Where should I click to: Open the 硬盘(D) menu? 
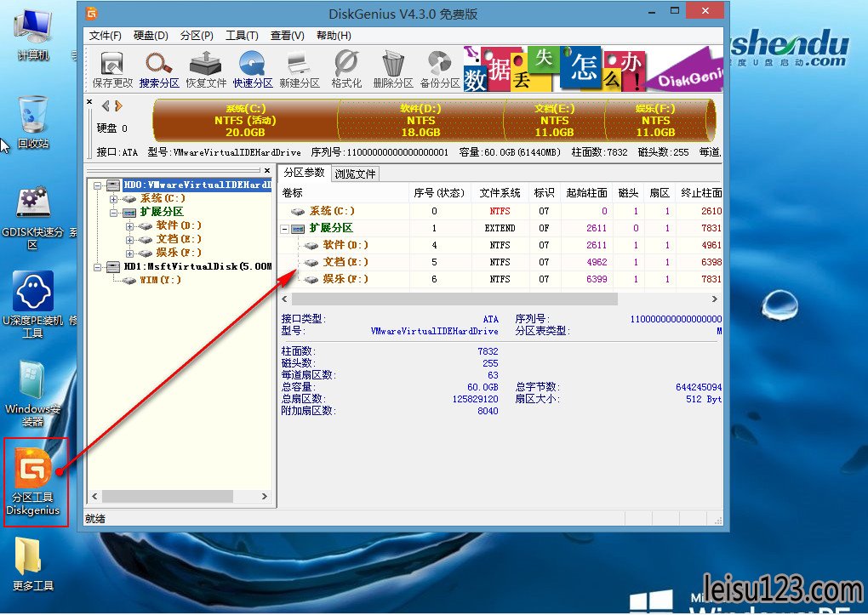[x=151, y=36]
